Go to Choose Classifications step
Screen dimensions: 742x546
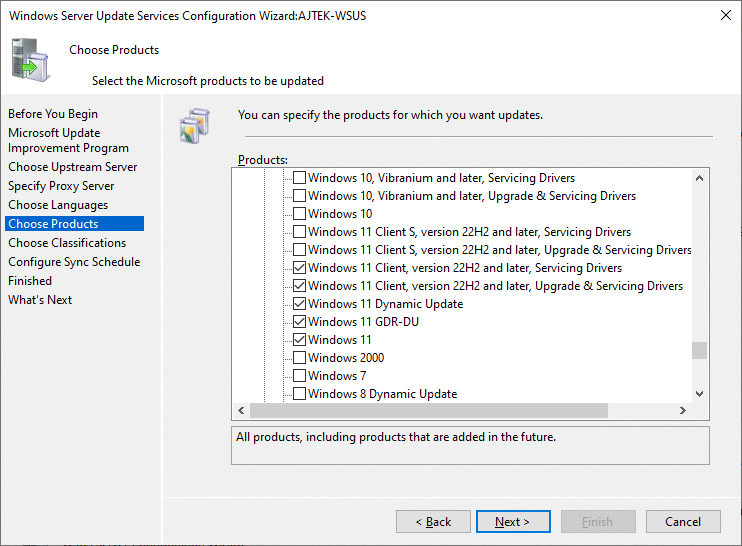[67, 243]
